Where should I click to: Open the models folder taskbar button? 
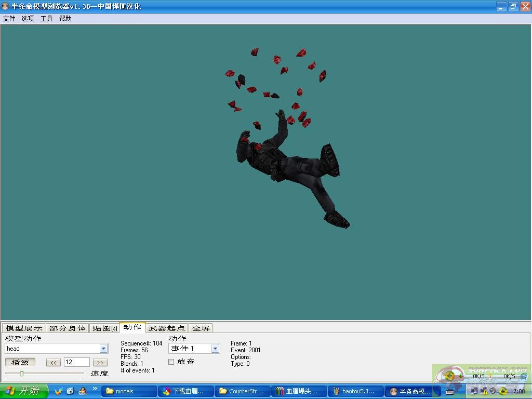tap(129, 391)
